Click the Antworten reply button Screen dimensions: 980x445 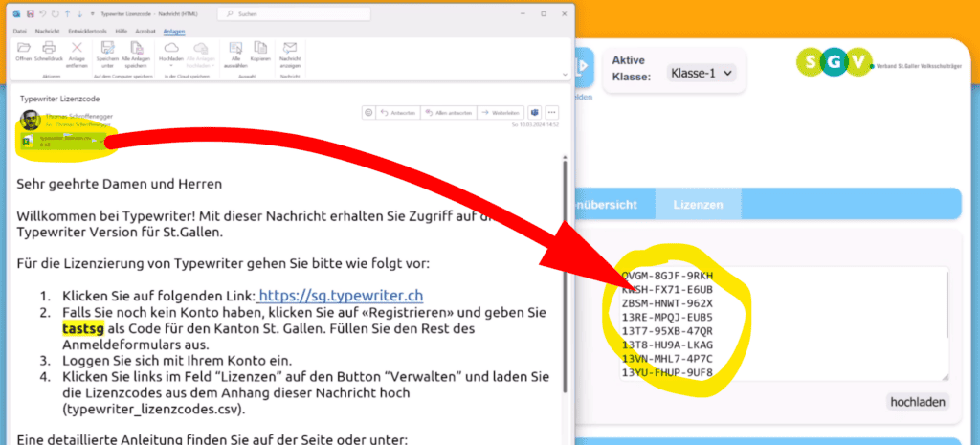click(x=399, y=113)
